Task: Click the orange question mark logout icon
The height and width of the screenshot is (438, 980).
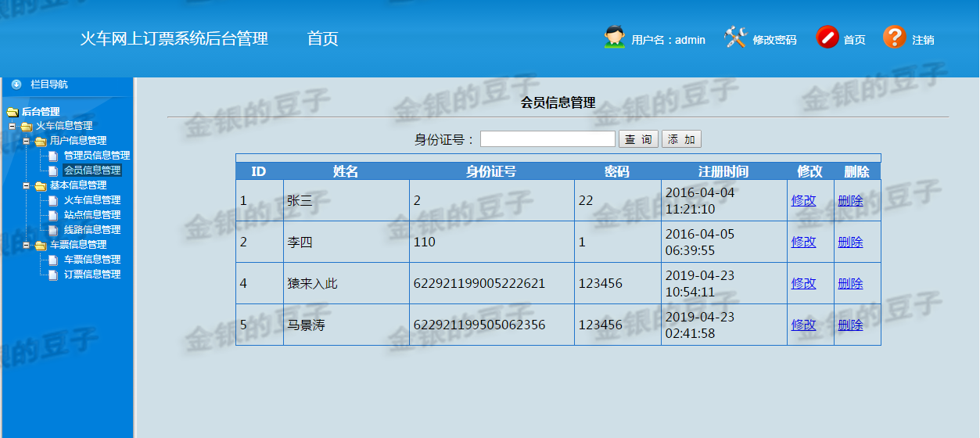Action: [895, 38]
